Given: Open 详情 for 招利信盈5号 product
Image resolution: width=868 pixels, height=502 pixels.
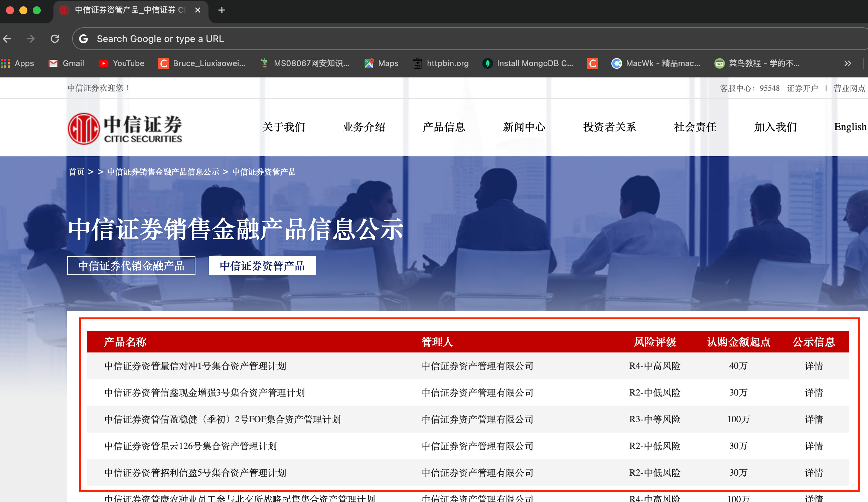Looking at the screenshot, I should click(814, 473).
